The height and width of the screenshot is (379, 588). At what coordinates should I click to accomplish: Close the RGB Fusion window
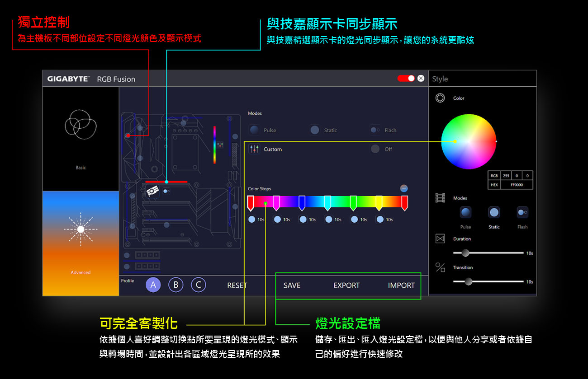[421, 78]
